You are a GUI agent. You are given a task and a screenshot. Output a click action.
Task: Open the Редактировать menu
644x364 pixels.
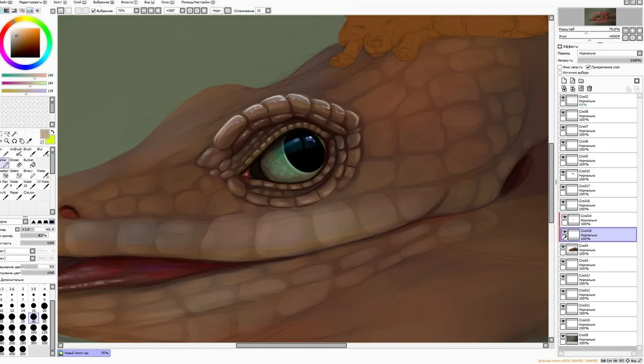(32, 3)
